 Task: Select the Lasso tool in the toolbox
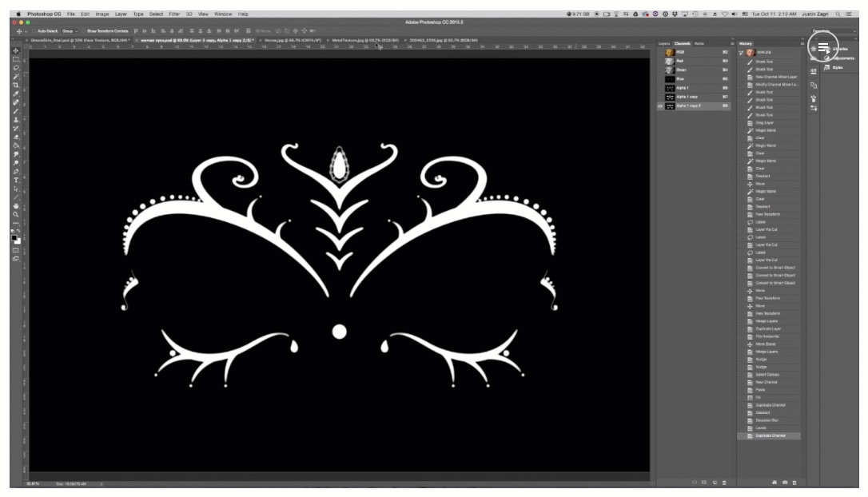(x=16, y=68)
